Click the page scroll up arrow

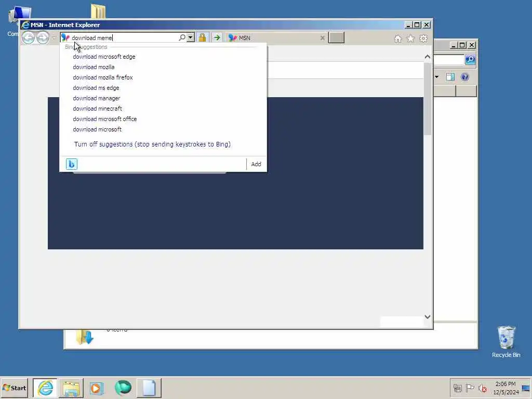428,57
